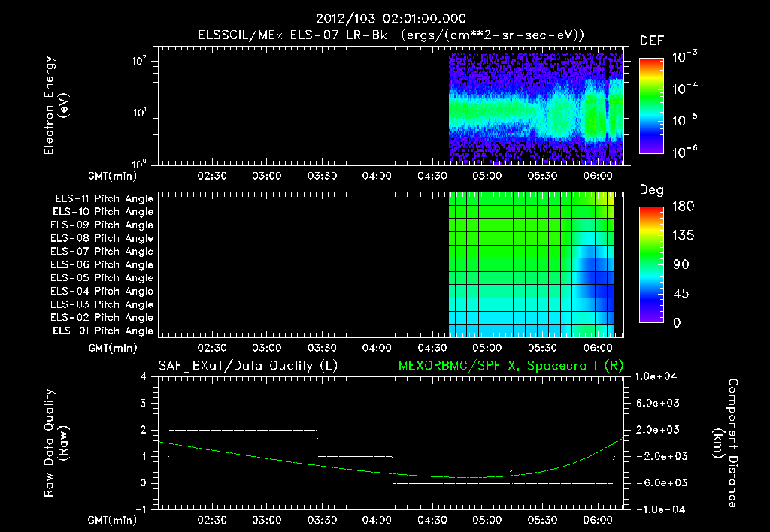Click the electron spectrogram data region
The image size is (770, 532).
coord(536,108)
